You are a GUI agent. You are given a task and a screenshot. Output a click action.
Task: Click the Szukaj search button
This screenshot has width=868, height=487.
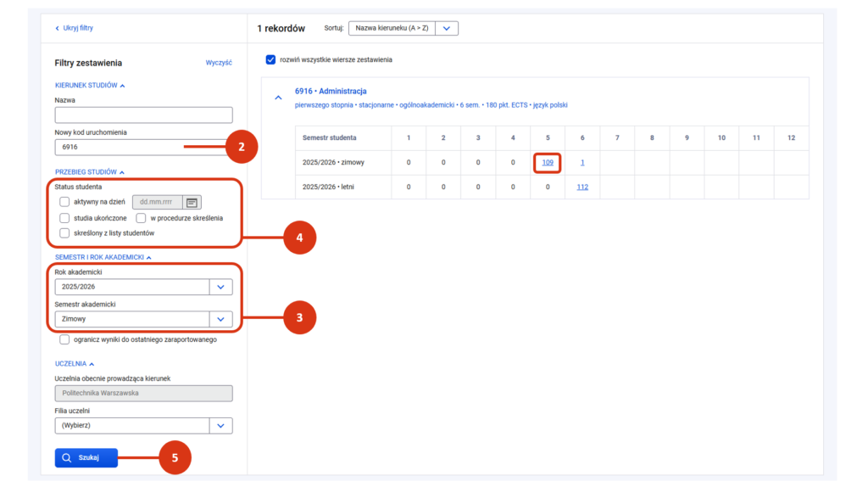point(86,457)
